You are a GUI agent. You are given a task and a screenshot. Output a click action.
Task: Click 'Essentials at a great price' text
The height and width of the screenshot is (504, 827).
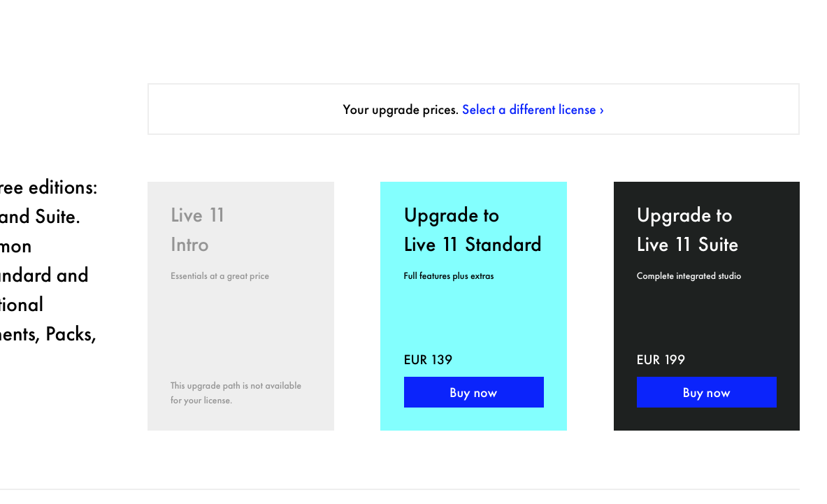(220, 275)
